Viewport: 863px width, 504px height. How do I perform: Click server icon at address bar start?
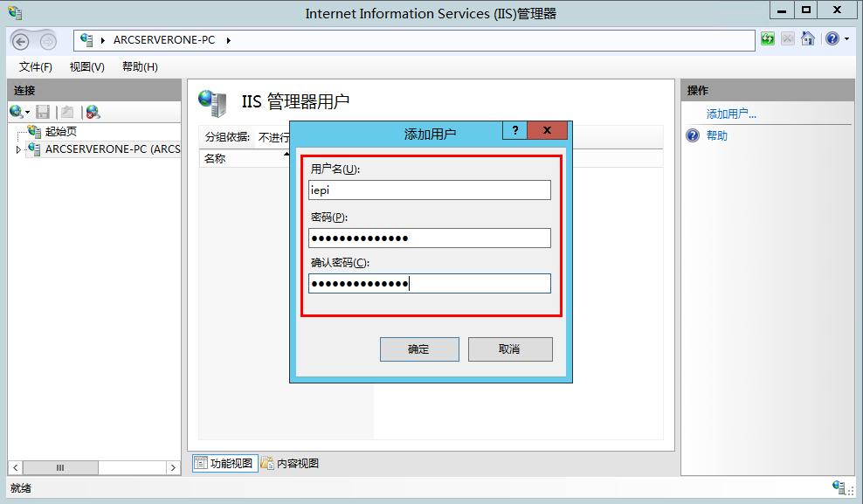pyautogui.click(x=86, y=39)
